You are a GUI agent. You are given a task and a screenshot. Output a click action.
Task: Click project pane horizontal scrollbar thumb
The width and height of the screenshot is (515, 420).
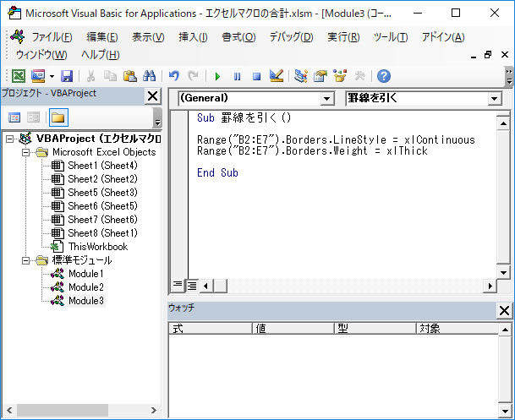[x=63, y=410]
